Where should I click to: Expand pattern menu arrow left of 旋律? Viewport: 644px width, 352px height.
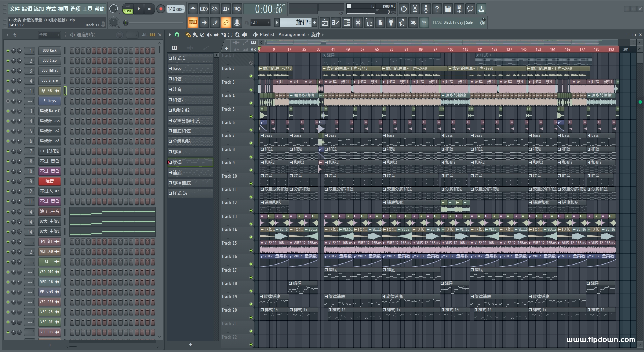click(x=277, y=23)
